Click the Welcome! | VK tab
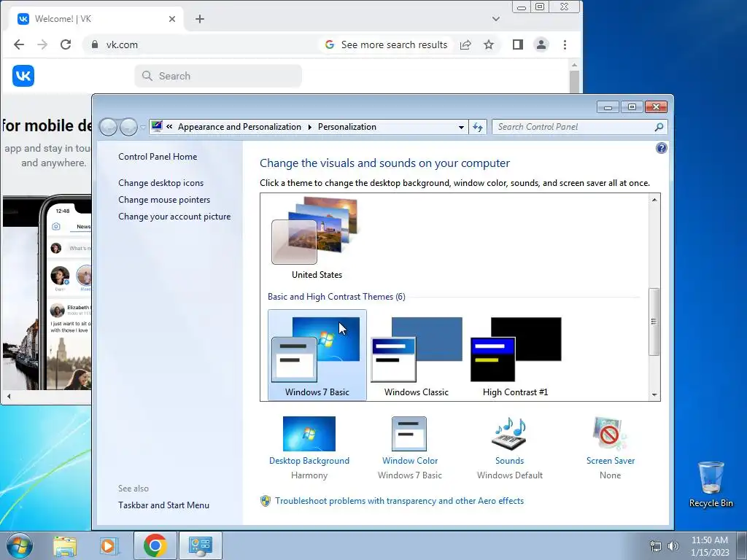The height and width of the screenshot is (560, 747). pos(96,19)
